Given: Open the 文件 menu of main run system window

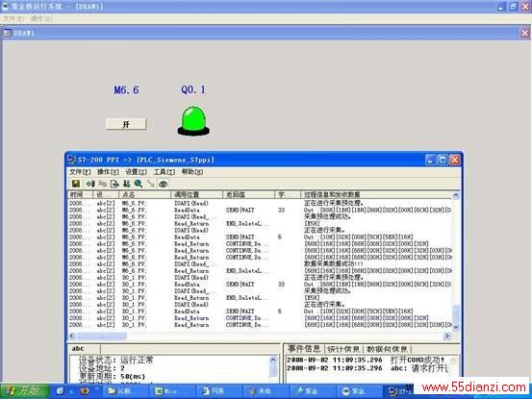Looking at the screenshot, I should click(13, 18).
